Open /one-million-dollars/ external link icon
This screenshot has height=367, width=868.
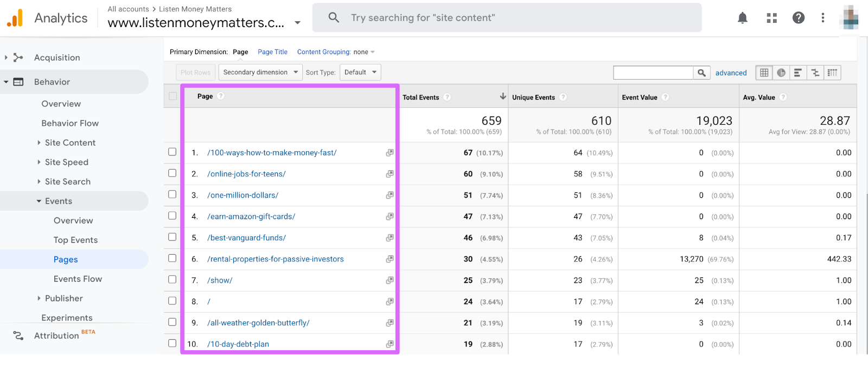pyautogui.click(x=390, y=195)
